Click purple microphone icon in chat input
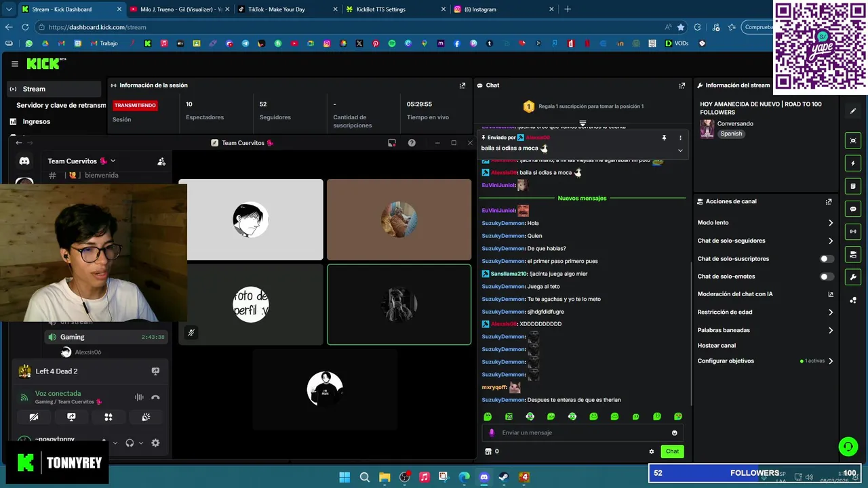 pyautogui.click(x=492, y=432)
